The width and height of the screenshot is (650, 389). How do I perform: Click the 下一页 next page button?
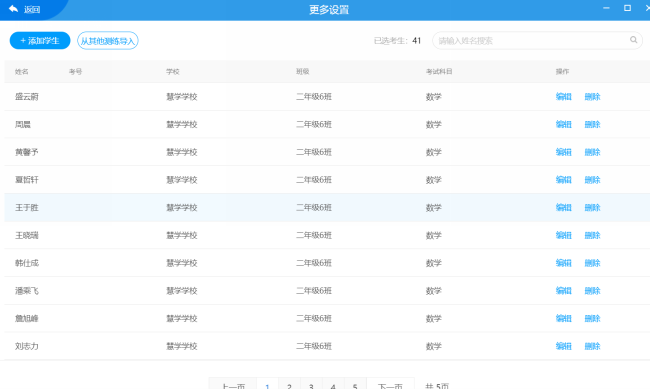tap(390, 385)
